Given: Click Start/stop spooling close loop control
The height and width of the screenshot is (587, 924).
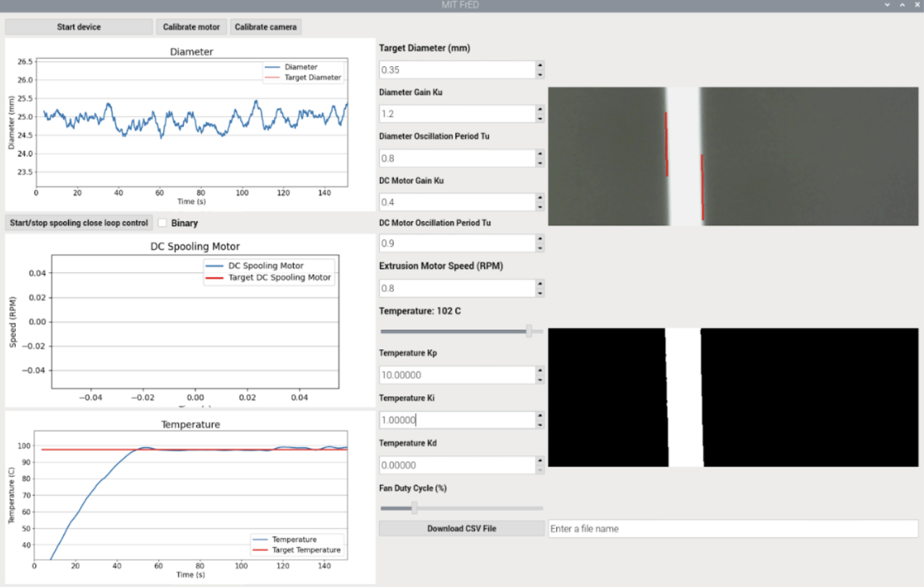Looking at the screenshot, I should point(78,223).
